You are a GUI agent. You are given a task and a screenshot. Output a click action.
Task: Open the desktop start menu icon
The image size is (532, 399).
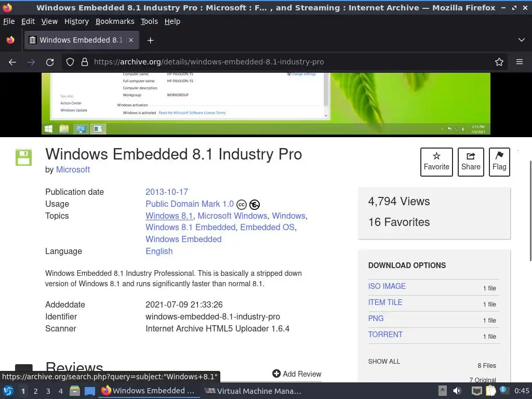click(x=8, y=391)
